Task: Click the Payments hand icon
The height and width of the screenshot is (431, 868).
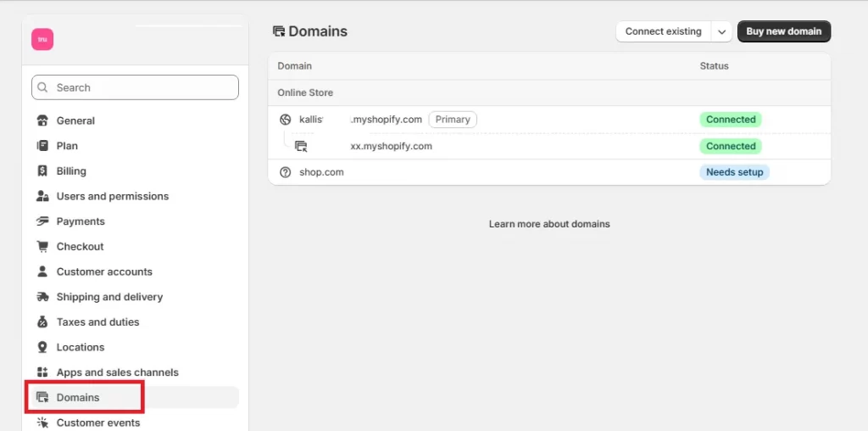Action: pos(42,221)
